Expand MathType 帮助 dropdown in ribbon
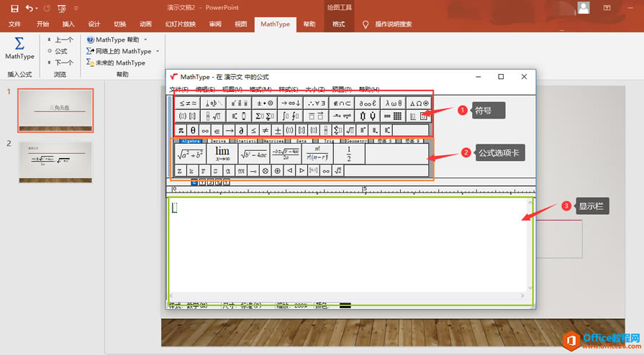The image size is (644, 355). 145,40
